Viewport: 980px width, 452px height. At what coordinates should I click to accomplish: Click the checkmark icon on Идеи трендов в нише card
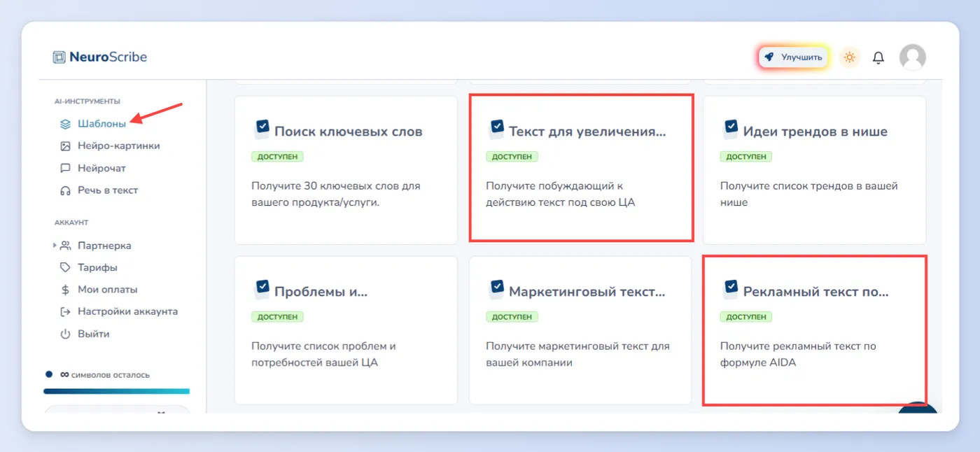pyautogui.click(x=730, y=127)
